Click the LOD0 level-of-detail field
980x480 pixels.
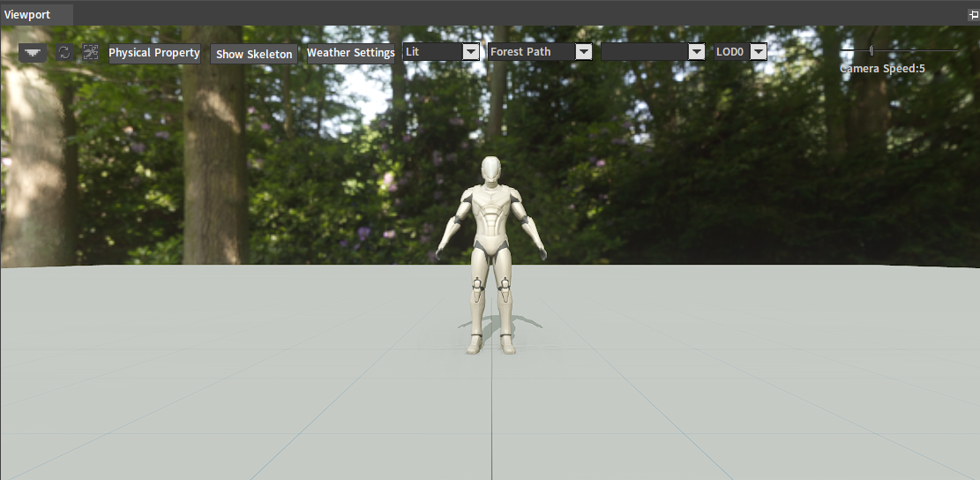730,52
